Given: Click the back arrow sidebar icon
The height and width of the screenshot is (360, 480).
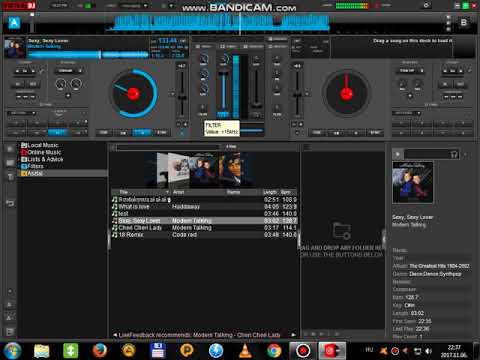Looking at the screenshot, I should pyautogui.click(x=10, y=203).
